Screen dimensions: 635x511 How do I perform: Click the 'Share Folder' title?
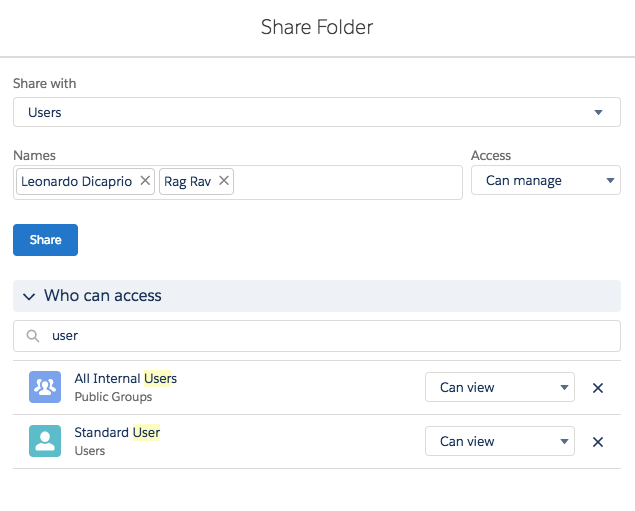[x=317, y=27]
